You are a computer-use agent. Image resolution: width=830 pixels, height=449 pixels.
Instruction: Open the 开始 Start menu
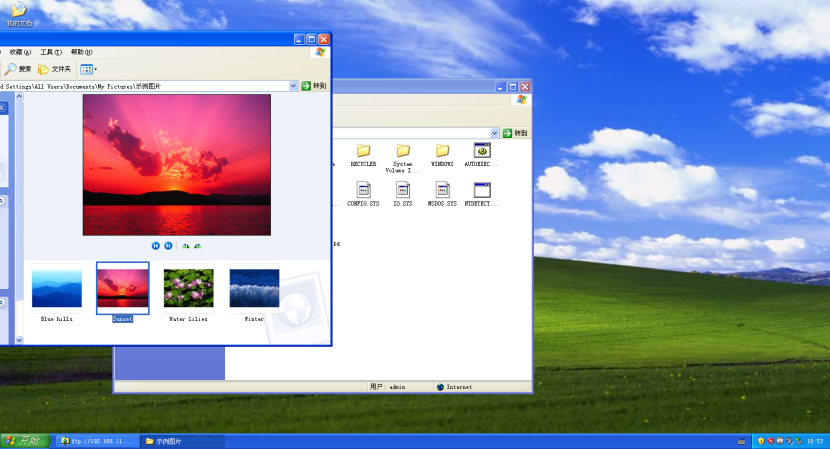tap(25, 441)
